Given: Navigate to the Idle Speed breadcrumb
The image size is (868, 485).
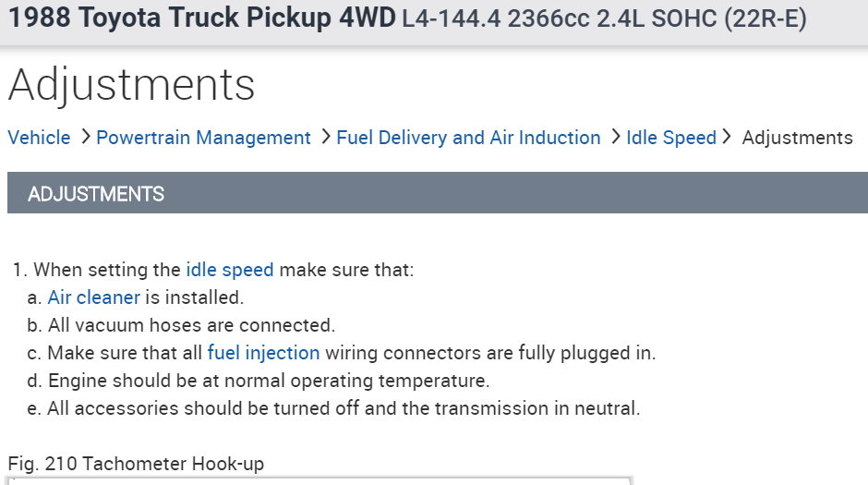Looking at the screenshot, I should 671,138.
